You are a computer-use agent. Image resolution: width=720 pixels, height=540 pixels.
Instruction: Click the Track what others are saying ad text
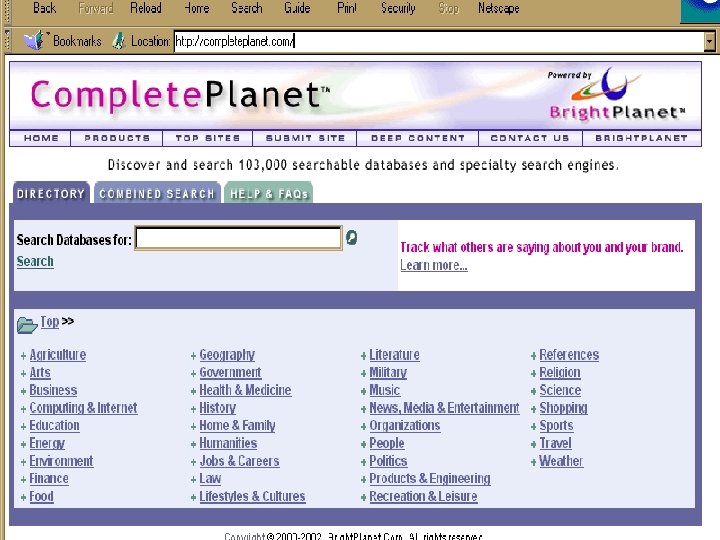tap(542, 248)
